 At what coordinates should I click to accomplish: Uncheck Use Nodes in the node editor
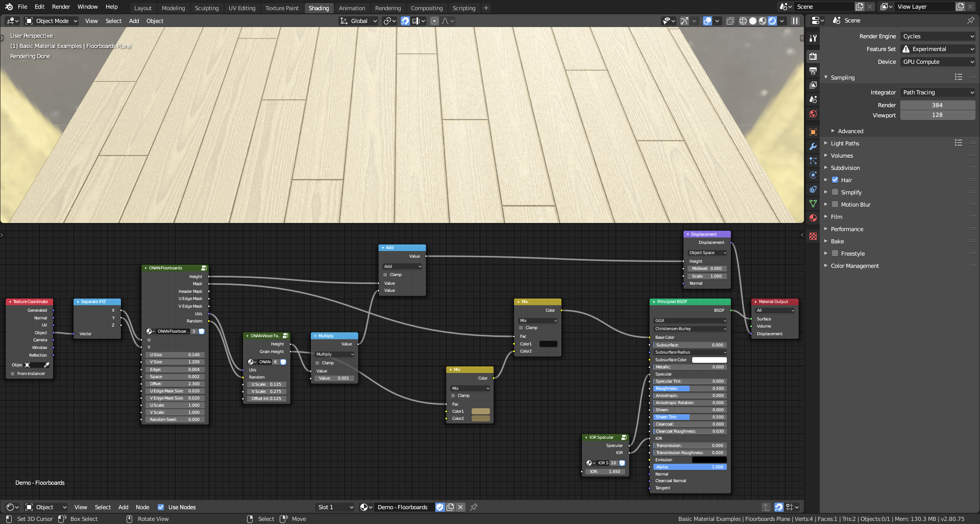tap(161, 507)
